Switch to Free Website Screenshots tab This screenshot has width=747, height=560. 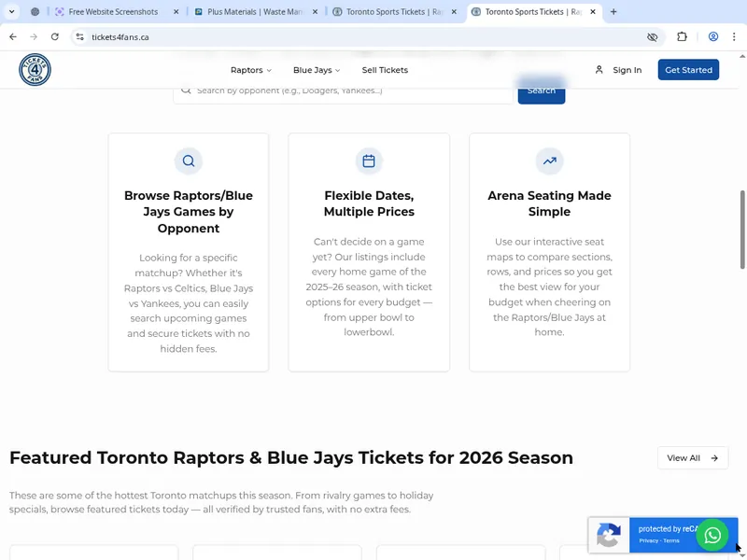tap(113, 12)
